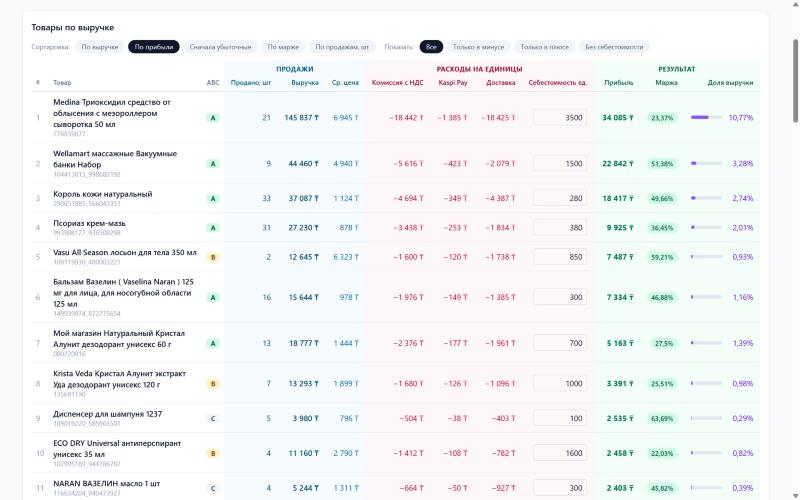
Task: Click margin badge 23,37% for Medina
Action: coord(662,118)
